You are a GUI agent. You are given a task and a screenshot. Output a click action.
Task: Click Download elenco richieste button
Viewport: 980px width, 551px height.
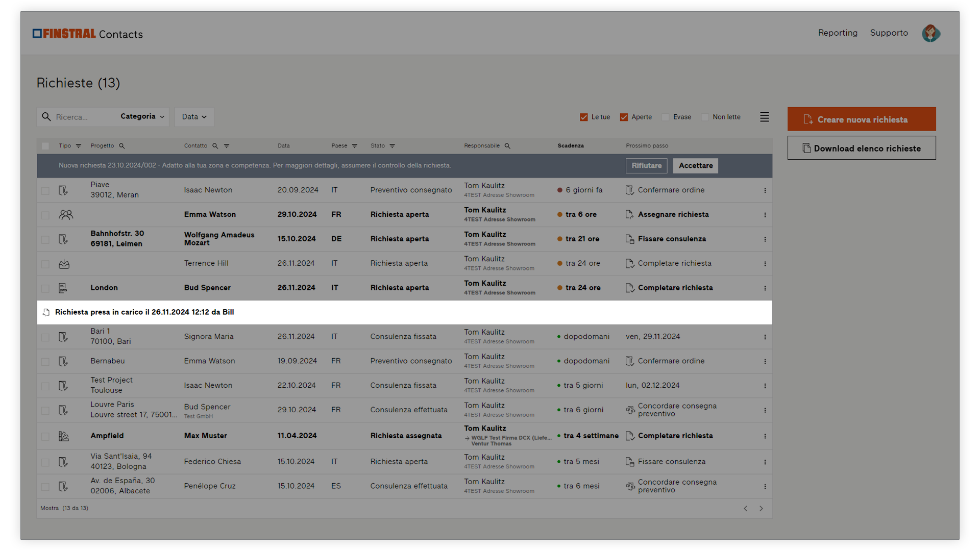pos(862,148)
